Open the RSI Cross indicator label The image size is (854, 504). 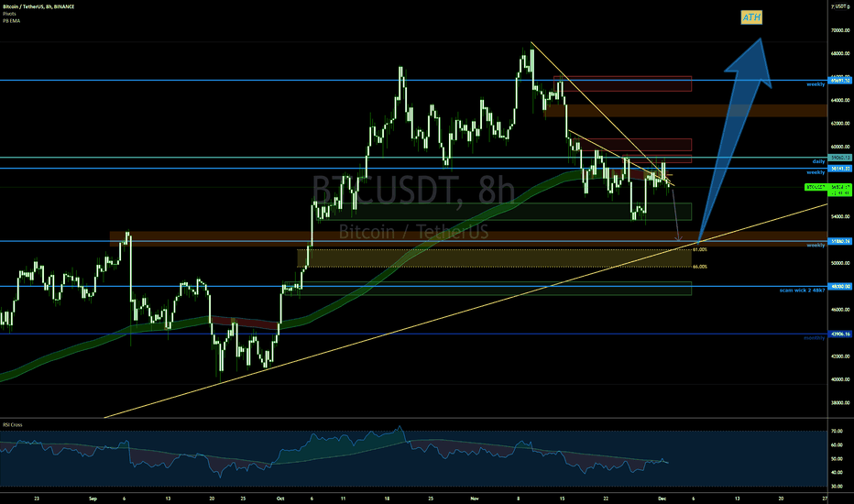(x=13, y=424)
